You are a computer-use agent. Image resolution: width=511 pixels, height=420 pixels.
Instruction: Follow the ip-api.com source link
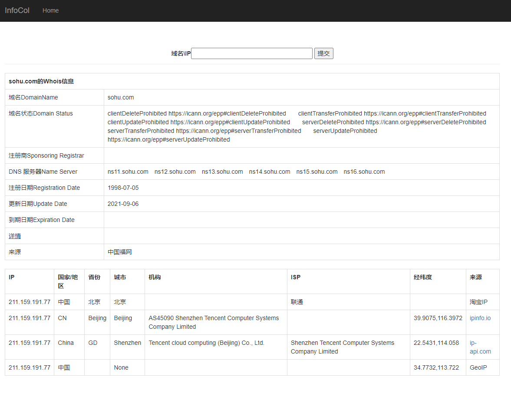click(x=480, y=347)
